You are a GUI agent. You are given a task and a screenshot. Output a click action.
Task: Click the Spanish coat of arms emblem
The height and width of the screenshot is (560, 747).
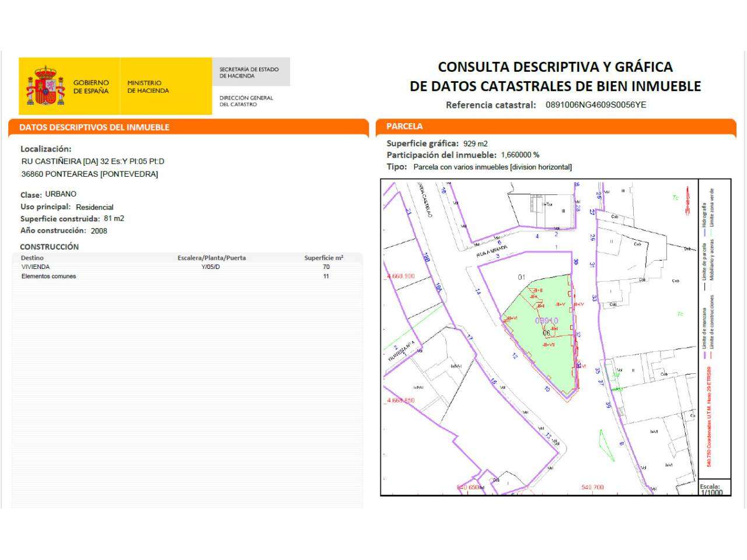point(46,86)
